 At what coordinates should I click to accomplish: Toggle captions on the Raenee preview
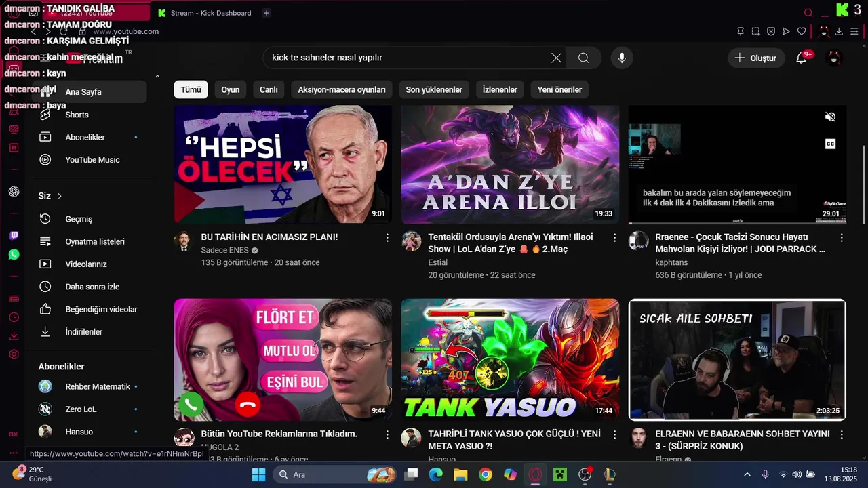[x=830, y=144]
